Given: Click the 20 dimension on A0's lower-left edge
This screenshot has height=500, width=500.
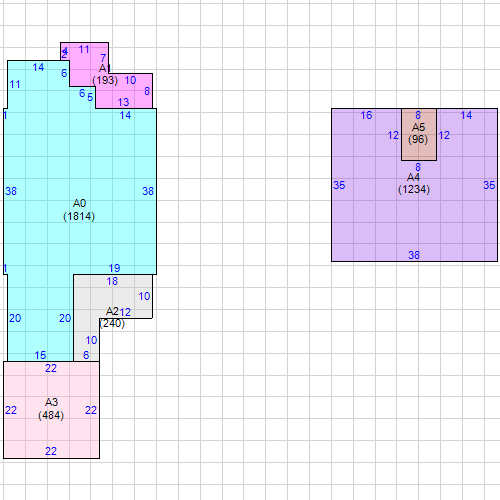Looking at the screenshot, I should pos(15,318).
